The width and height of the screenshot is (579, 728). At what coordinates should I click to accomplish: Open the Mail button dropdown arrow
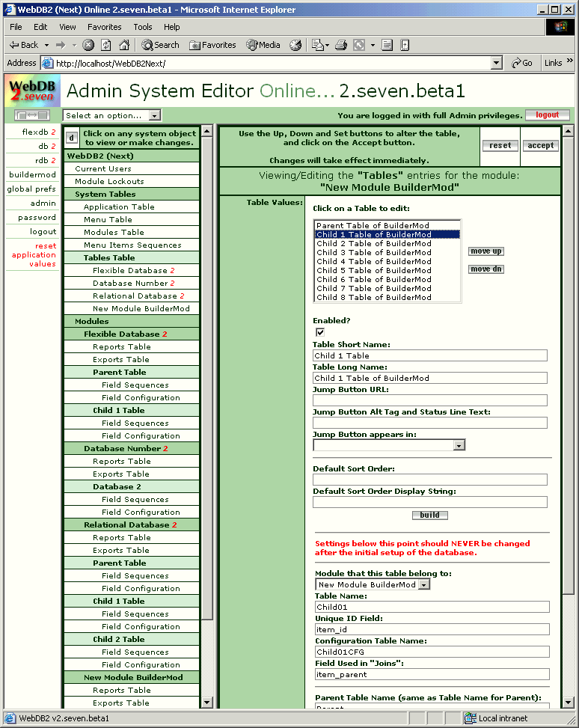[x=328, y=45]
